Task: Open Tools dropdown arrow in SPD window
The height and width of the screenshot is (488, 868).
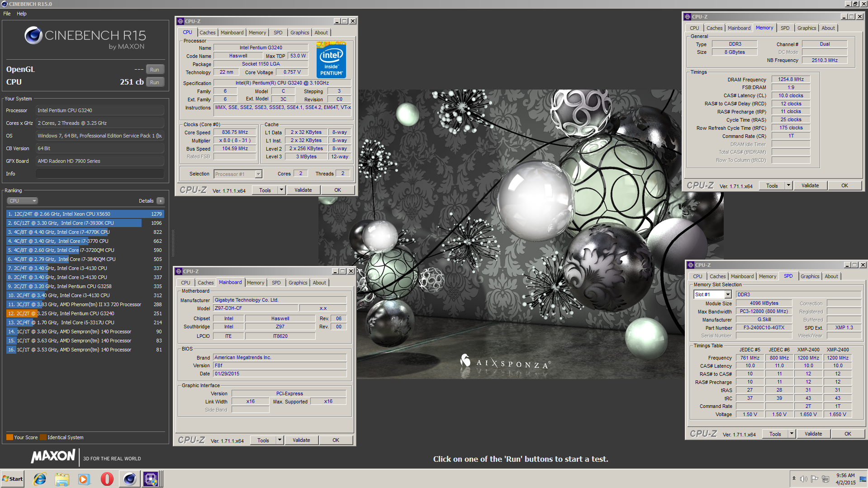Action: [x=792, y=434]
